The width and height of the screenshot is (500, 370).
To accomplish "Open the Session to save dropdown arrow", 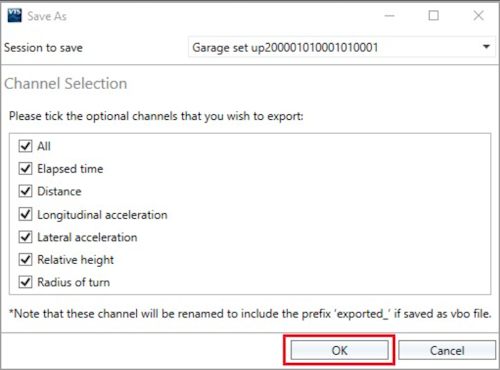I will [486, 47].
